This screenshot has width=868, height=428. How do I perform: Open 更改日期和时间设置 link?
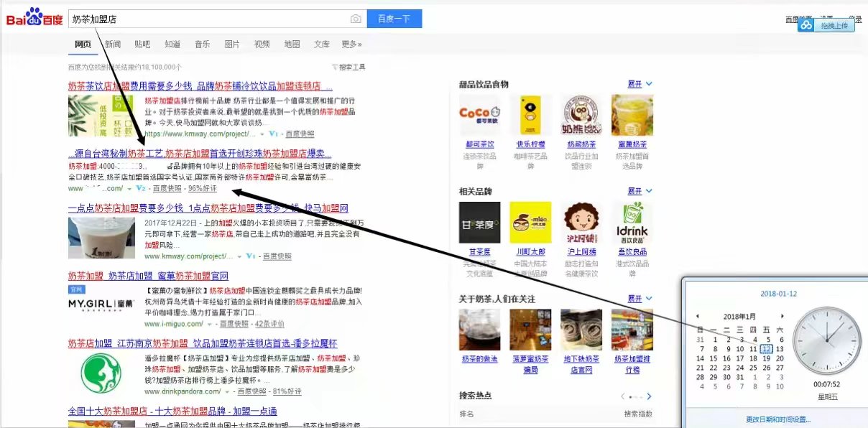coord(777,419)
